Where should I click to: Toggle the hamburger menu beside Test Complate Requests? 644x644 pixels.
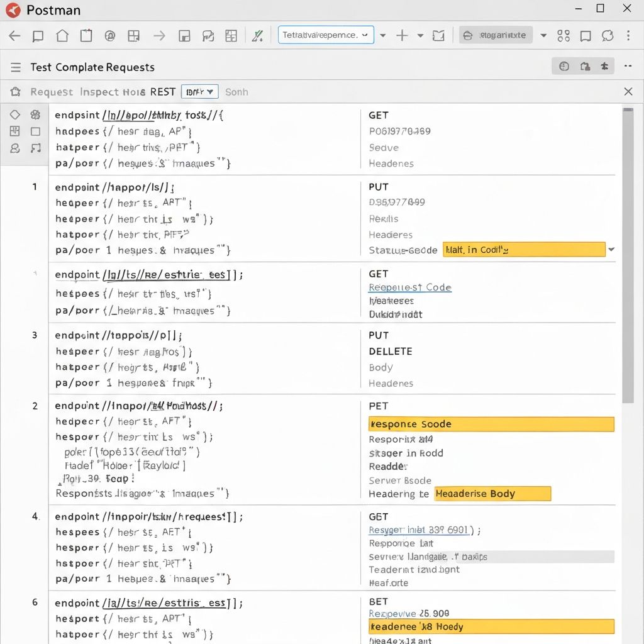coord(16,67)
